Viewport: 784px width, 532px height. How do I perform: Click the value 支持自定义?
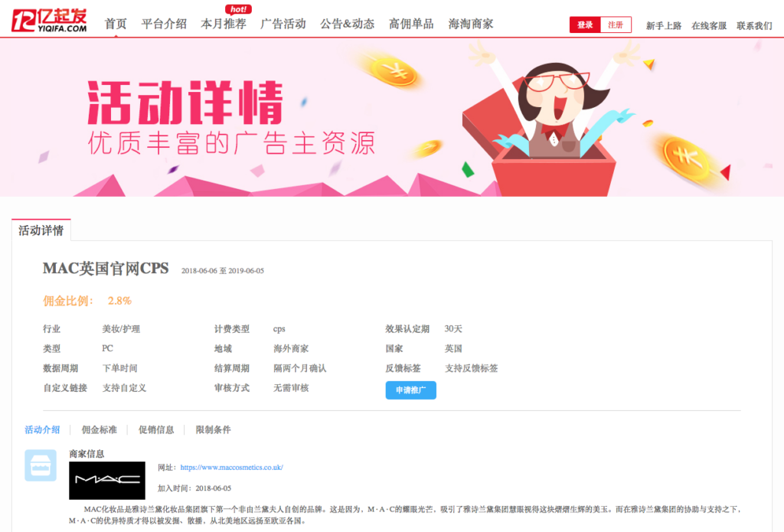[x=125, y=387]
